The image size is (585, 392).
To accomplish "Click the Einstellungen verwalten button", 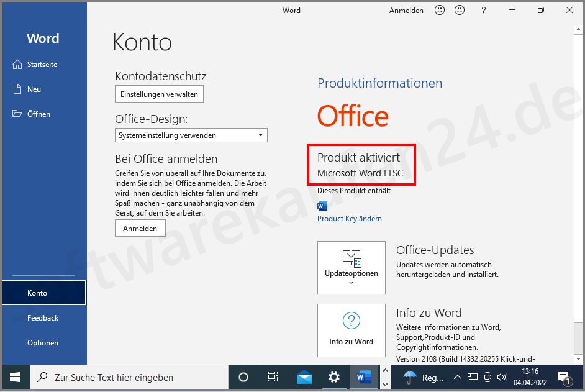I will point(159,94).
